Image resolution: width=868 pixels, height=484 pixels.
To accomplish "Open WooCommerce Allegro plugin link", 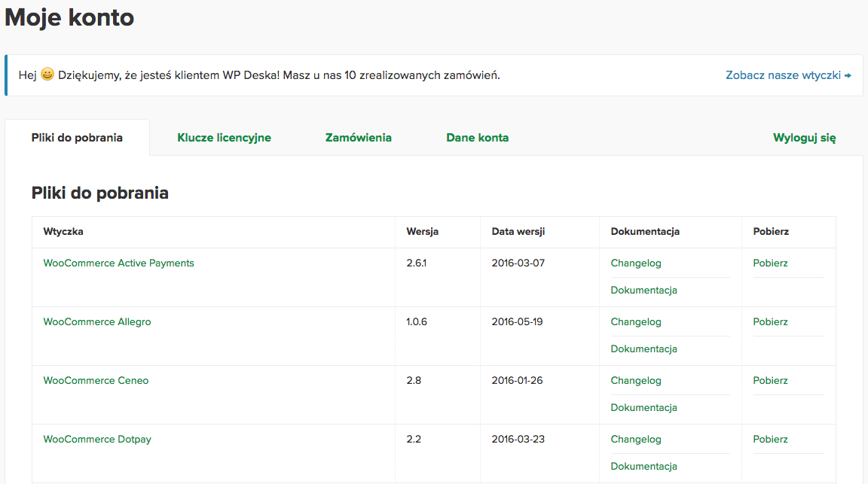I will coord(97,322).
